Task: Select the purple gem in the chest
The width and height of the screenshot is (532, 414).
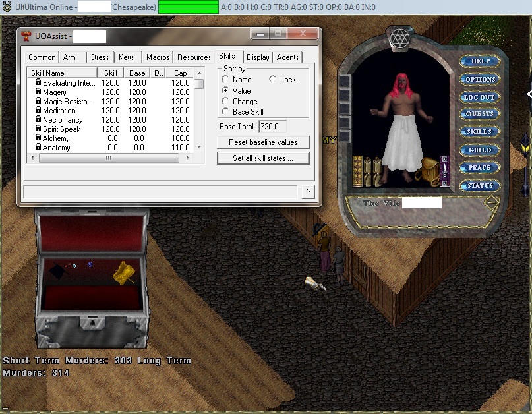Action: [90, 264]
